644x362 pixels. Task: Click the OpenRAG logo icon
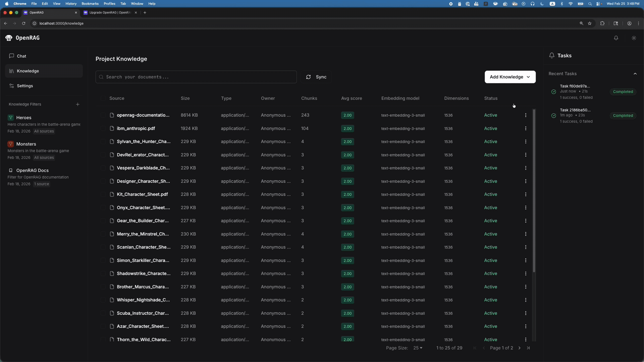point(9,38)
